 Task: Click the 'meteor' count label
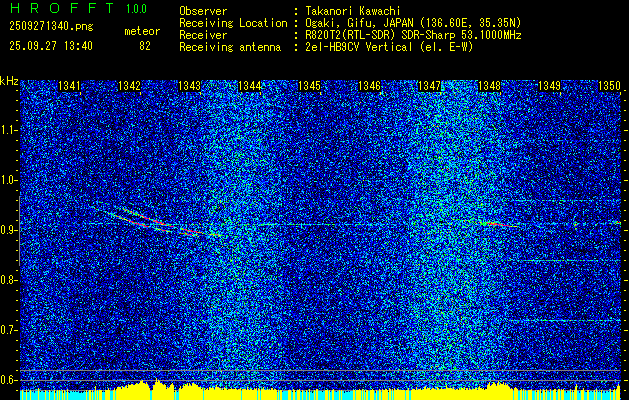(x=142, y=31)
